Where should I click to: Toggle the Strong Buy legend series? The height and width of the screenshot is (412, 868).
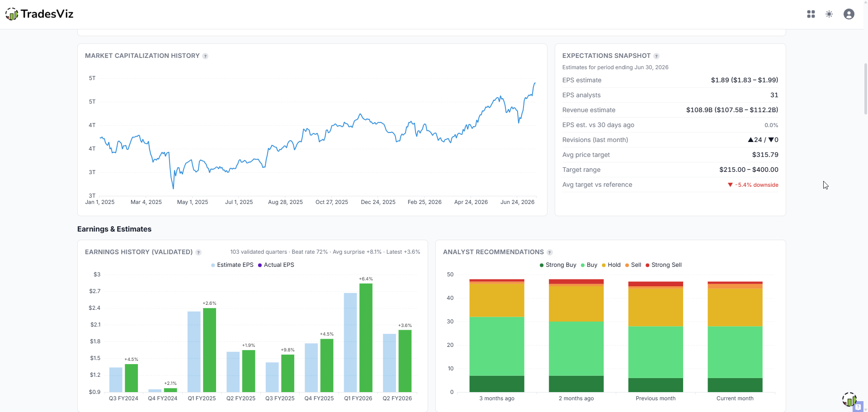(558, 265)
